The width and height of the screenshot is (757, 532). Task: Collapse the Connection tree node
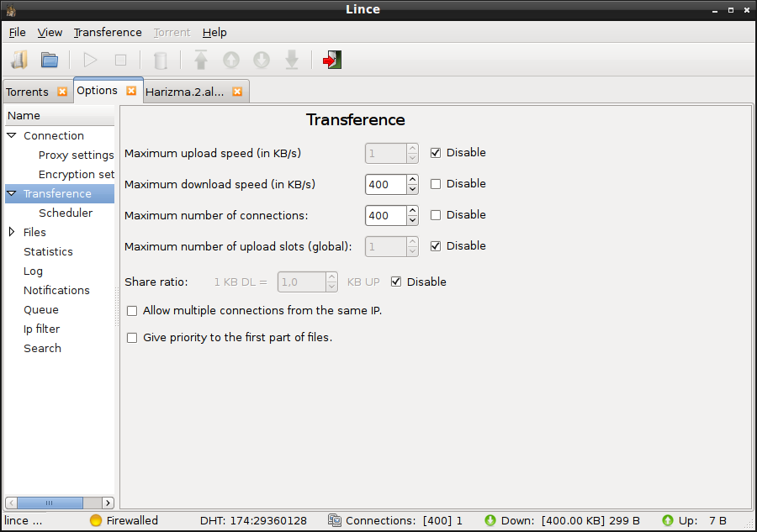click(12, 135)
